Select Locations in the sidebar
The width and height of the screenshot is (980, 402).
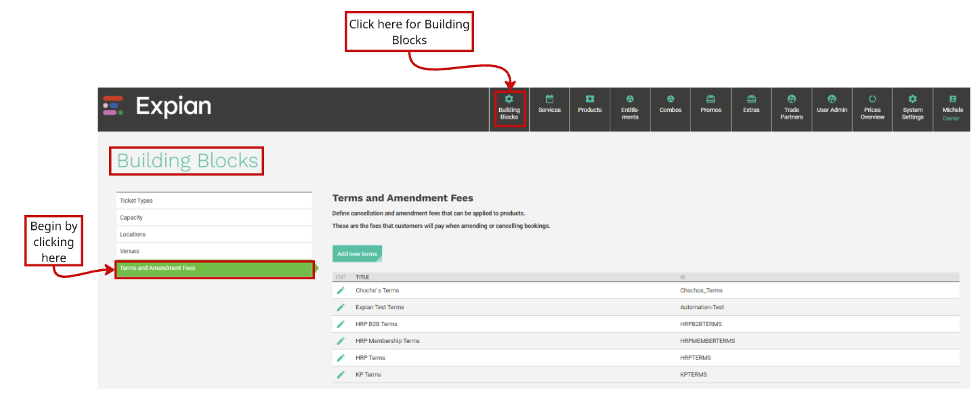click(214, 235)
